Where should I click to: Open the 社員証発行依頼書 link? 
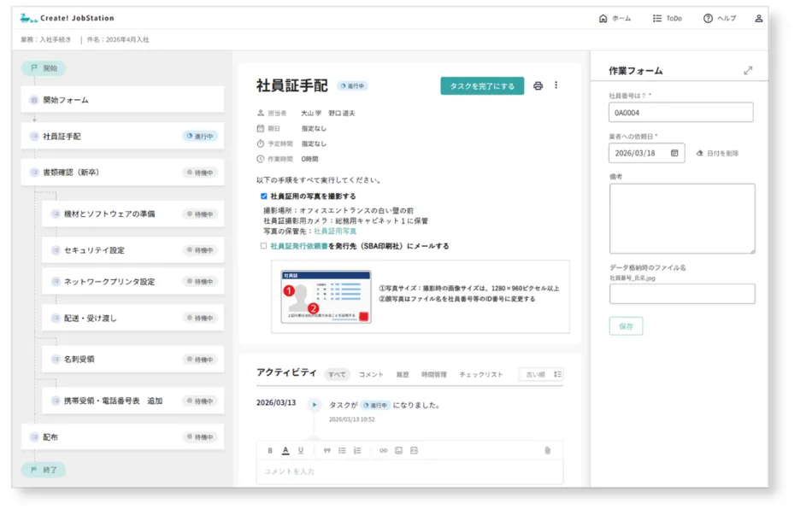pyautogui.click(x=299, y=246)
